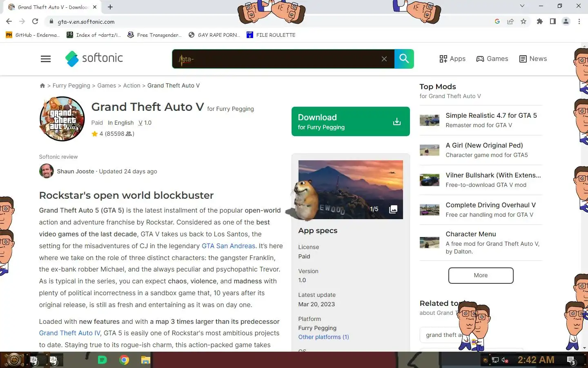Click the Start button on taskbar
Viewport: 588px width, 368px height.
(x=13, y=360)
